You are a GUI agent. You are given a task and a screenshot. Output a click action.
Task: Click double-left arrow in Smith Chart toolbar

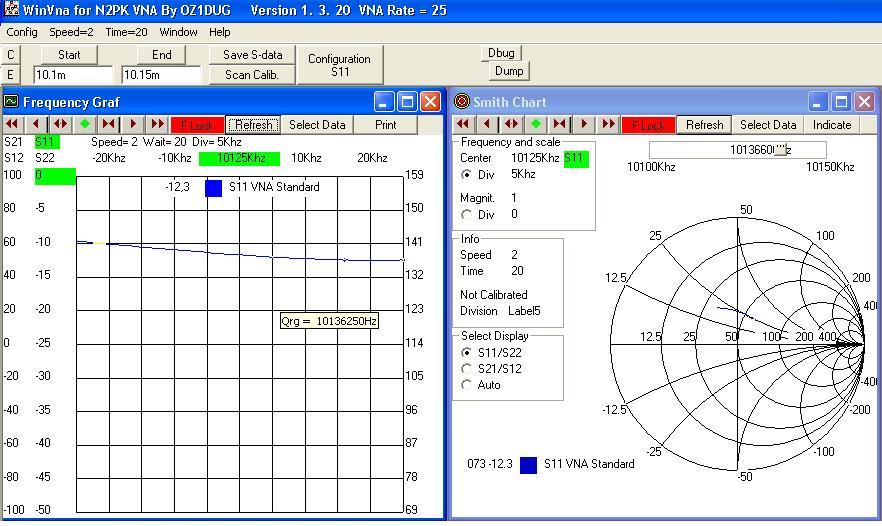click(x=463, y=124)
